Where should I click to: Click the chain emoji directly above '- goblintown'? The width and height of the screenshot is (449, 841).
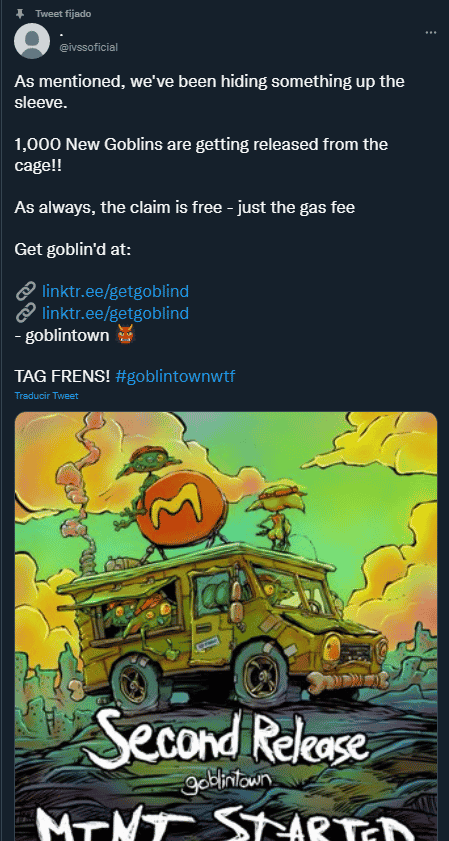click(26, 313)
